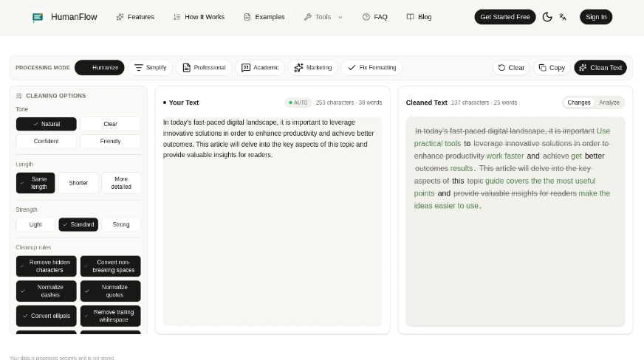The height and width of the screenshot is (360, 644).
Task: Expand the Tools dropdown menu
Action: tap(323, 17)
